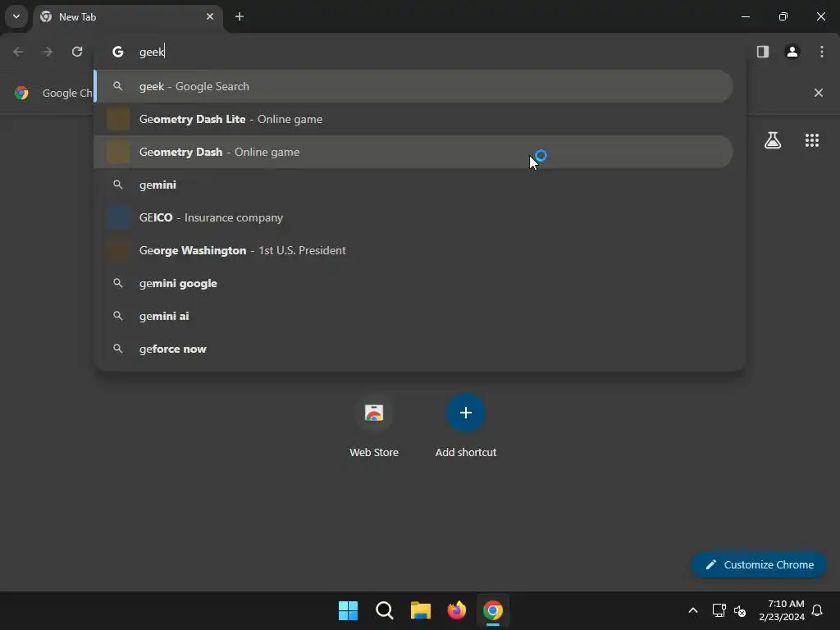Open a new tab with plus button

(240, 16)
